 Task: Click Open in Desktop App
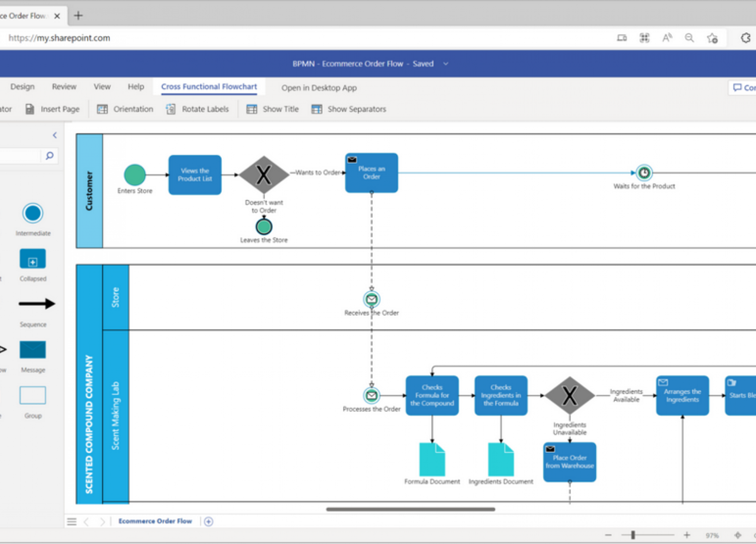click(x=319, y=88)
